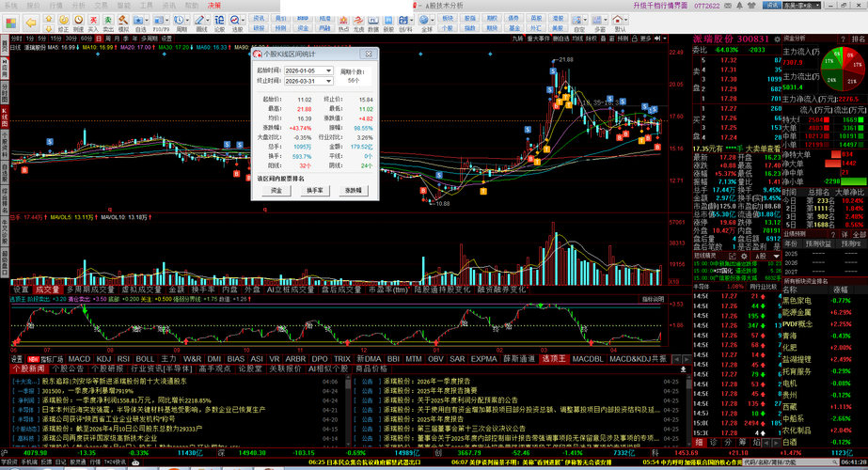Viewport: 868px width, 470px height.
Task: Click the 换手率 ranking button in dialog
Action: click(314, 191)
